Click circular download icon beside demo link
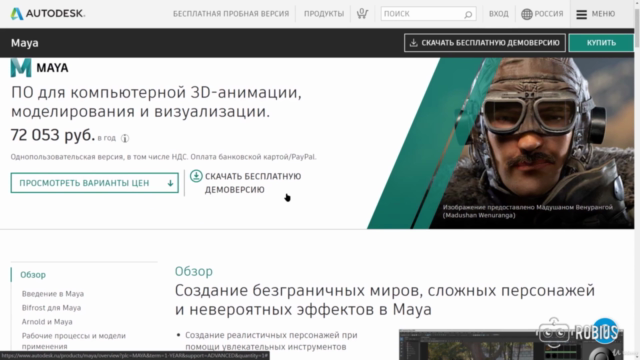 coord(196,176)
